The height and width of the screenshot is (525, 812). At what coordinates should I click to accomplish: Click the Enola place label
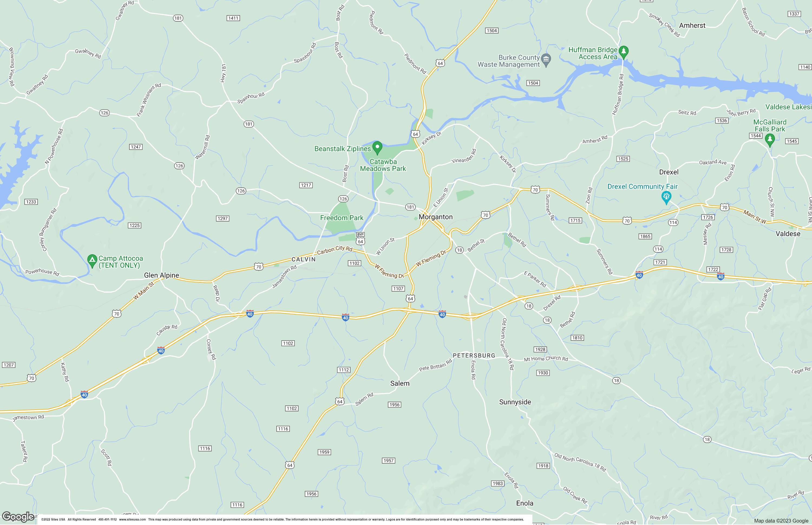[524, 503]
